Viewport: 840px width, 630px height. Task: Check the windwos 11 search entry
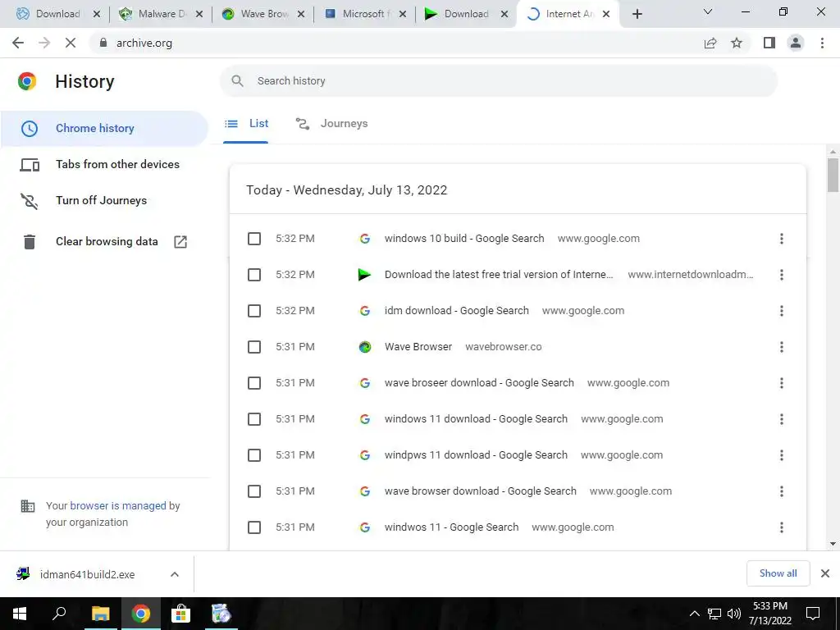point(254,527)
